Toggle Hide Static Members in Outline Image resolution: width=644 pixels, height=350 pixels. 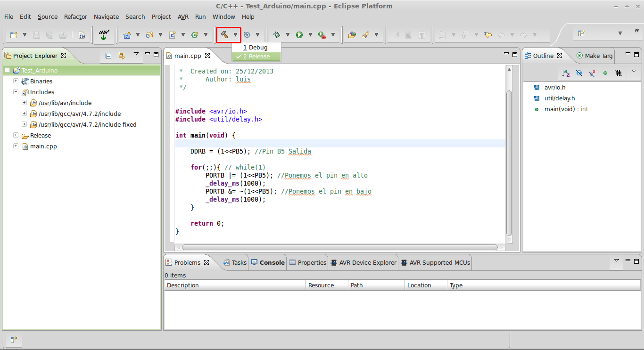point(592,73)
